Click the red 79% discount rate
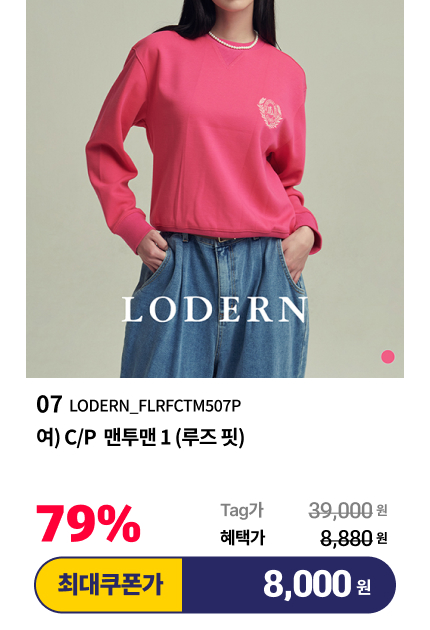The width and height of the screenshot is (430, 630). [x=88, y=524]
